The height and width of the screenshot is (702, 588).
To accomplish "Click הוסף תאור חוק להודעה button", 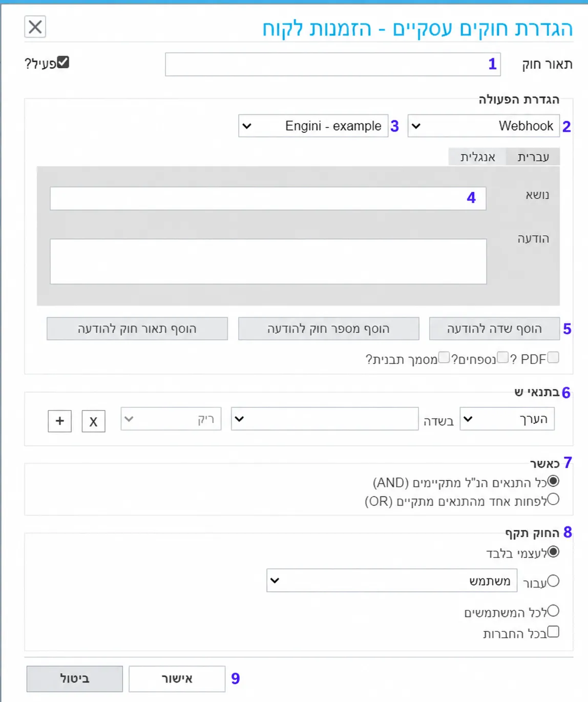I will pos(137,329).
